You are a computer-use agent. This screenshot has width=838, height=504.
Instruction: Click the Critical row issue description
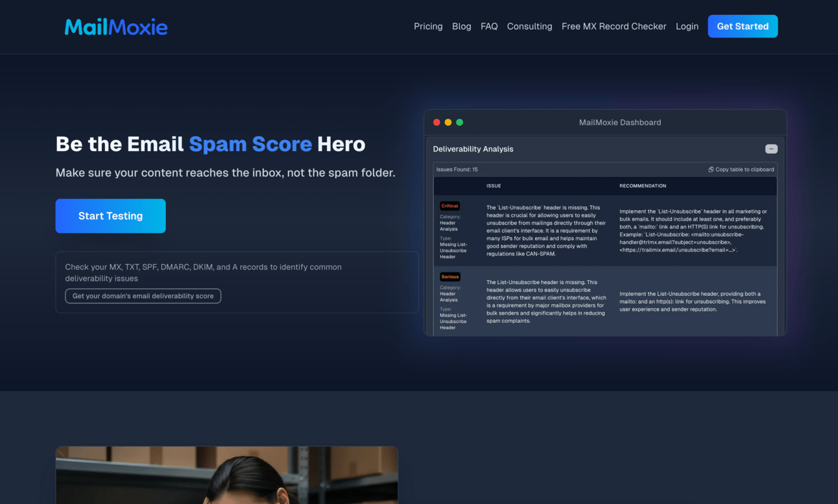[545, 231]
